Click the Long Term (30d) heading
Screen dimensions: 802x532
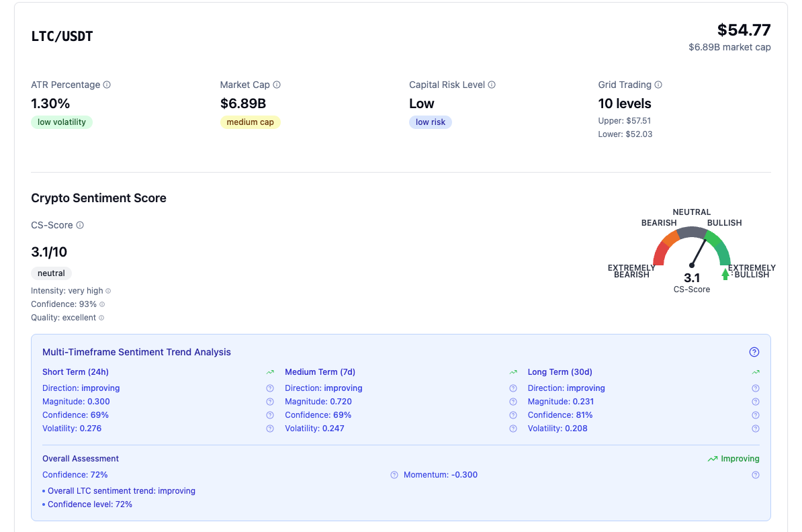tap(560, 372)
